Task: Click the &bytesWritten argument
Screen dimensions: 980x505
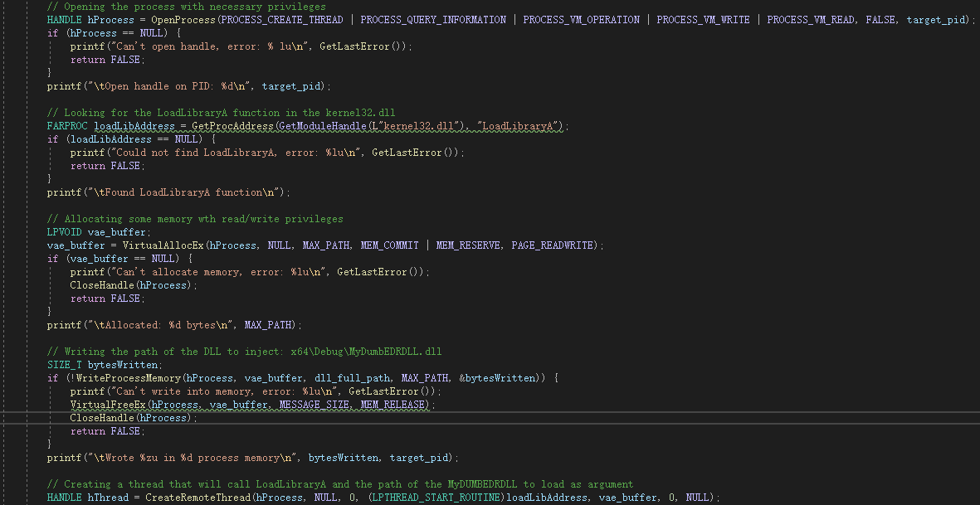Action: point(497,378)
